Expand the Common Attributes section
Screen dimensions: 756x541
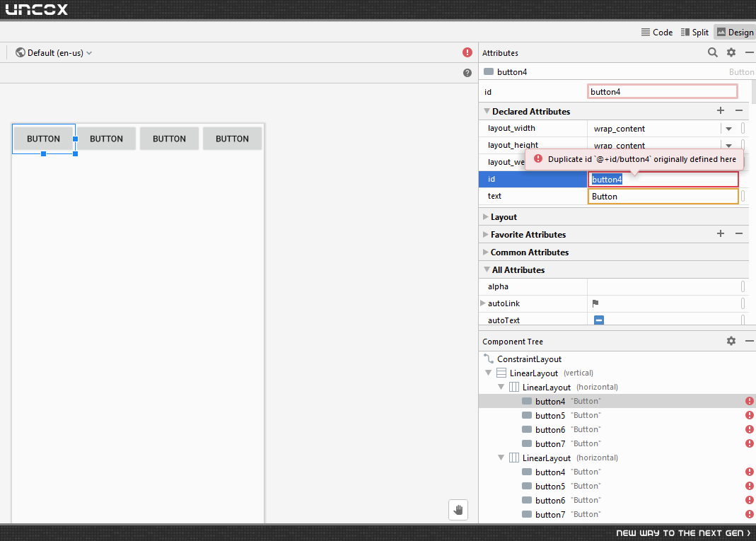pyautogui.click(x=486, y=252)
